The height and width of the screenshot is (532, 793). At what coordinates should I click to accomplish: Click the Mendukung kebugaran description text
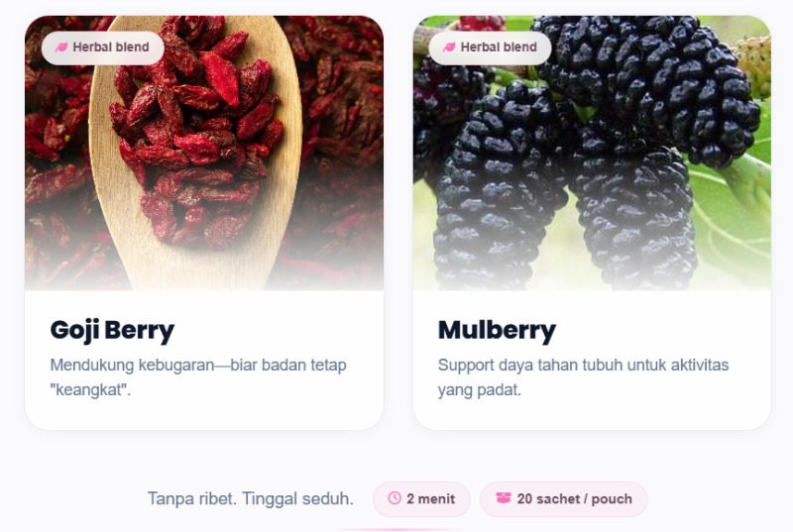pyautogui.click(x=198, y=377)
